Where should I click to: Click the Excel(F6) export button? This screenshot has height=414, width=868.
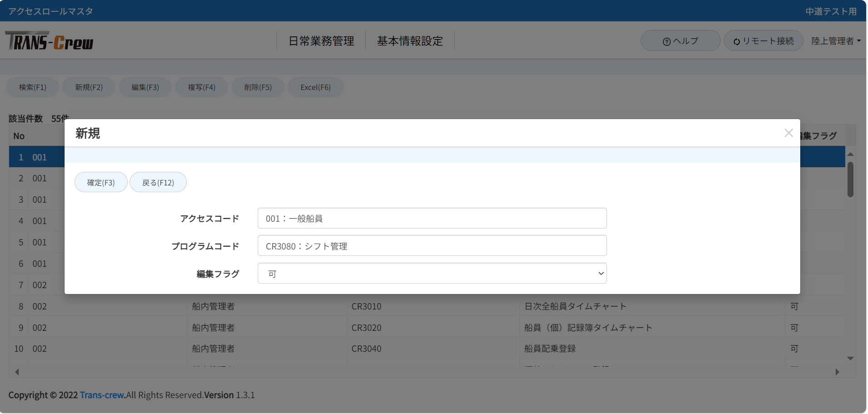316,87
